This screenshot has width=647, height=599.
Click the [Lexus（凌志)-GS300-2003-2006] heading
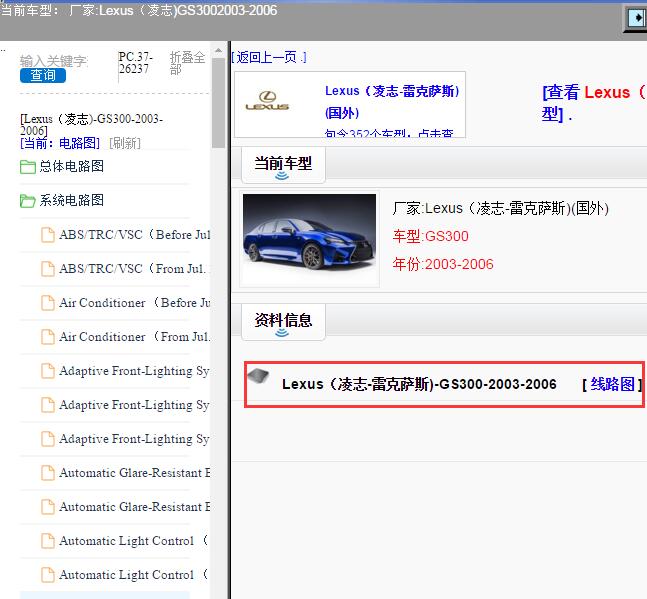point(92,125)
